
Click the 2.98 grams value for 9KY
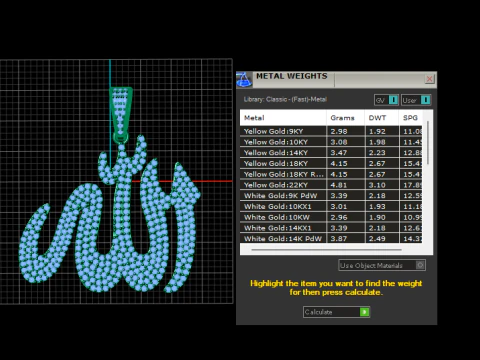click(339, 131)
